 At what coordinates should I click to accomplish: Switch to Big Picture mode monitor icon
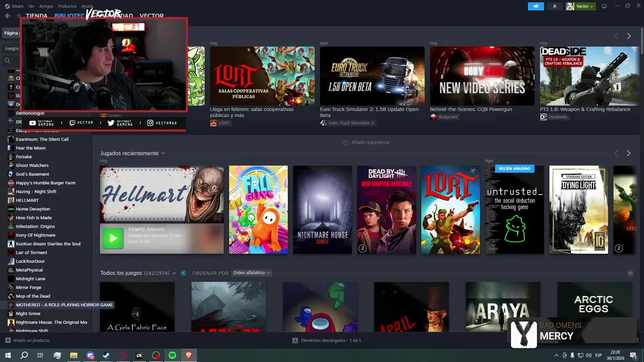604,6
